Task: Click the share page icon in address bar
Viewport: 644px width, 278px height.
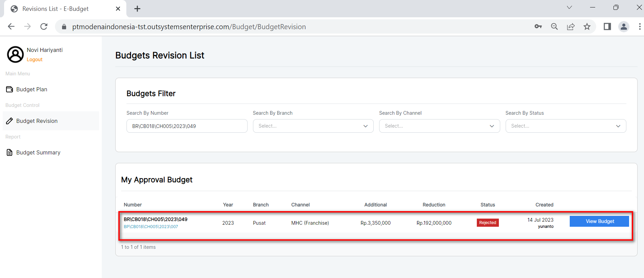Action: pyautogui.click(x=571, y=26)
